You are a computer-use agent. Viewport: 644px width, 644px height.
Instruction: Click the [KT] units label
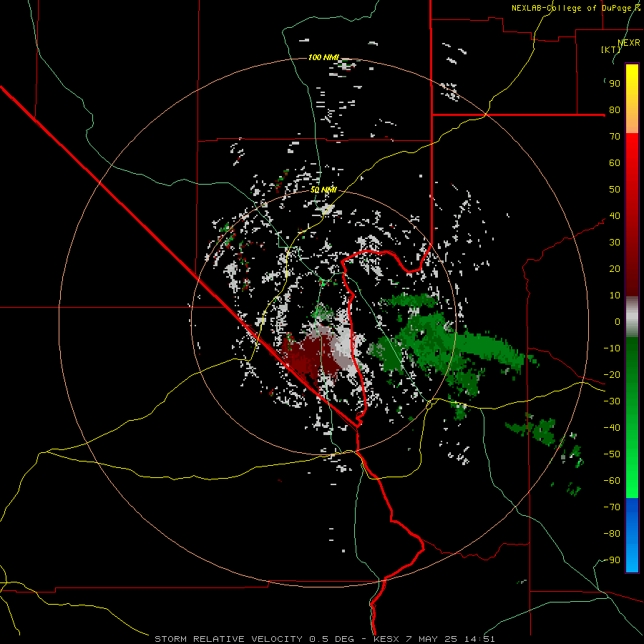click(611, 49)
